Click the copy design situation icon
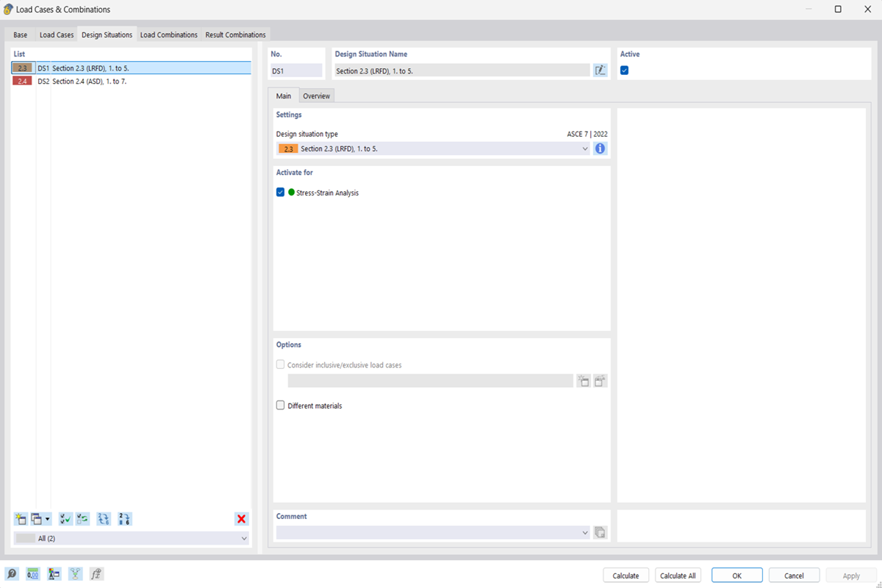Viewport: 882px width, 588px height. (x=37, y=519)
